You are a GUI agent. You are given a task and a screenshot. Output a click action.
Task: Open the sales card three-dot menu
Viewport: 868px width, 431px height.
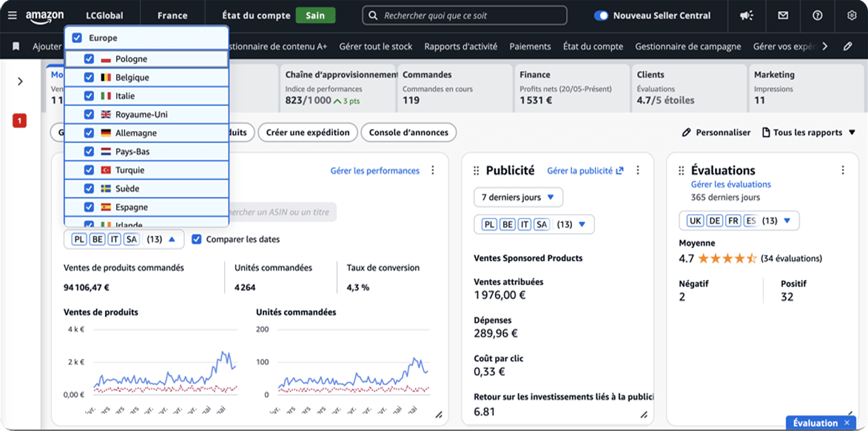433,170
